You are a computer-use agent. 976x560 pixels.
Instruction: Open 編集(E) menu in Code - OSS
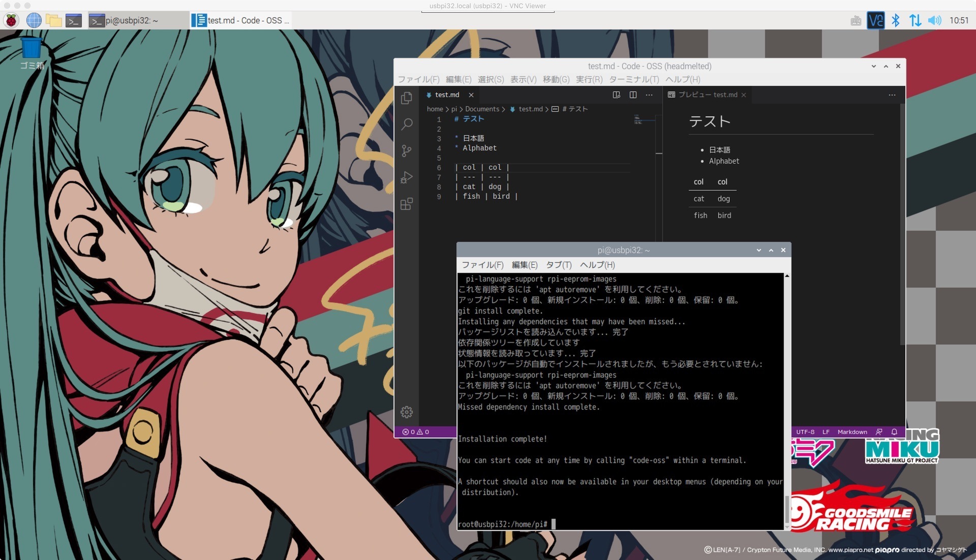point(459,79)
